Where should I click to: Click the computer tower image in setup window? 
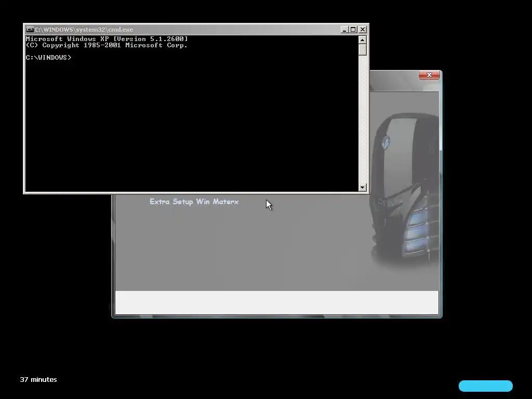(405, 190)
